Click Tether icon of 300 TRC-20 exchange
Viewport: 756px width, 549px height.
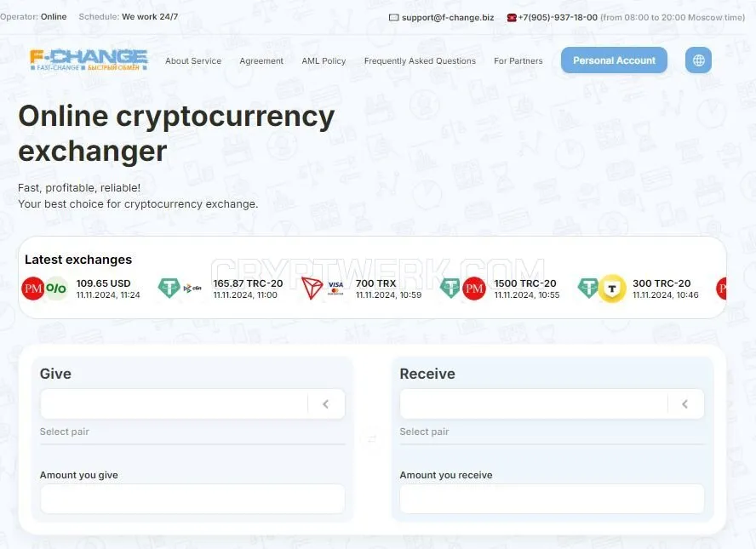(x=588, y=288)
